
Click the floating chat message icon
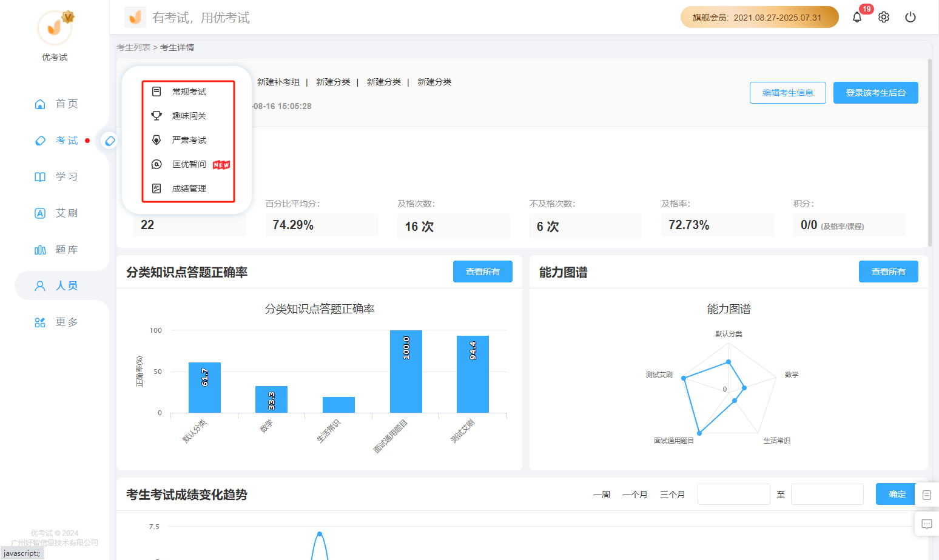pyautogui.click(x=927, y=524)
